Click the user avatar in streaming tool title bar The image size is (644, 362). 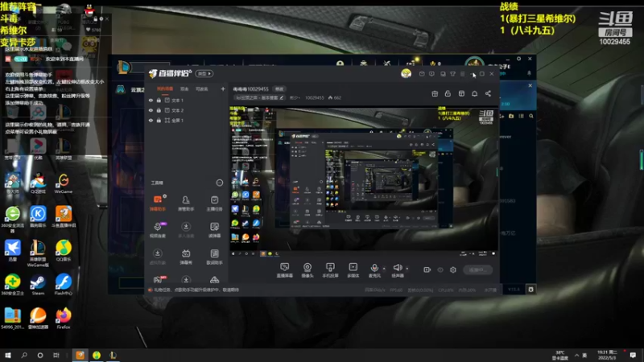pos(406,73)
